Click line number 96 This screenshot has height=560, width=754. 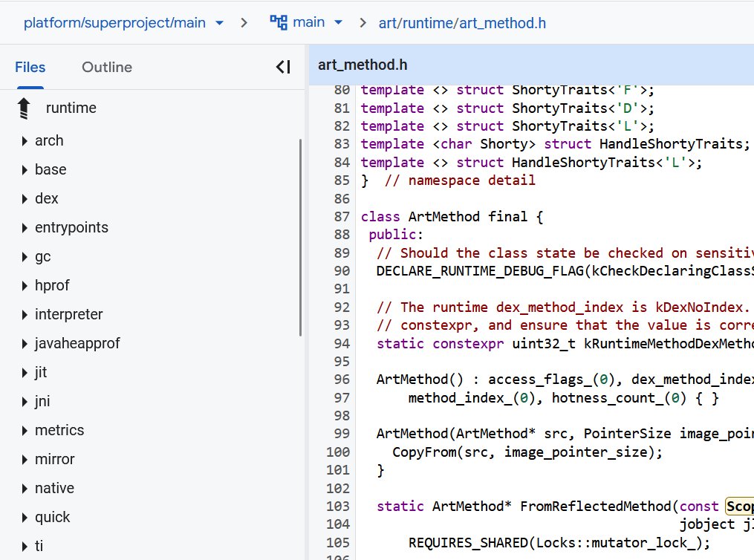click(342, 380)
